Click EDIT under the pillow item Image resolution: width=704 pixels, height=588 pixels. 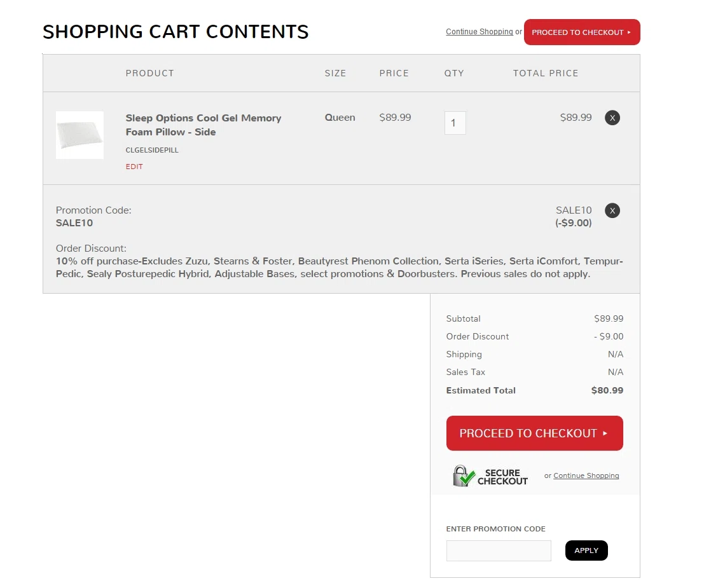[134, 167]
